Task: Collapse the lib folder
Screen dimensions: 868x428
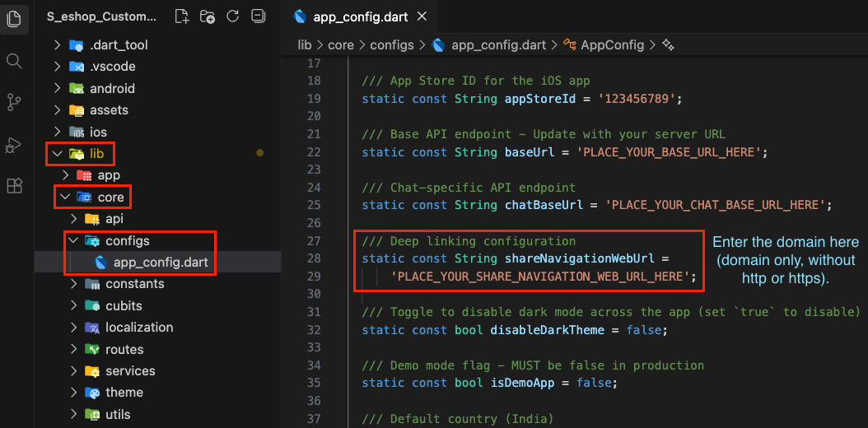Action: [57, 153]
